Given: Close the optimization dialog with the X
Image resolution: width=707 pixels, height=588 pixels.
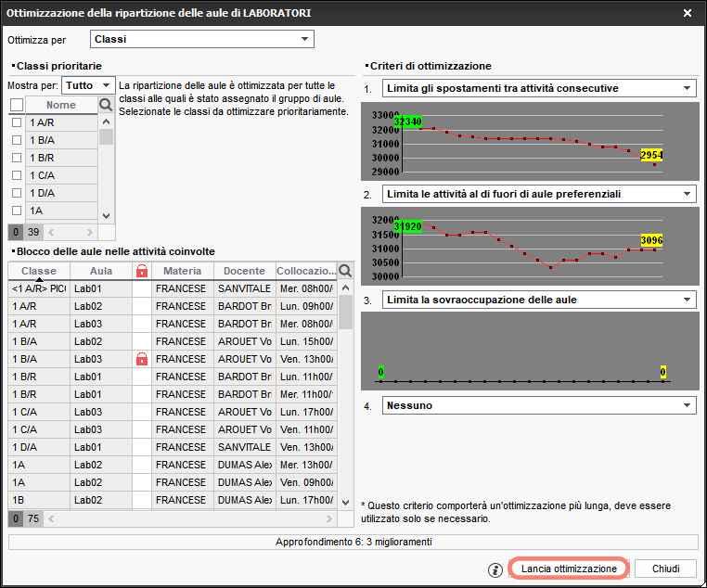Looking at the screenshot, I should (688, 13).
